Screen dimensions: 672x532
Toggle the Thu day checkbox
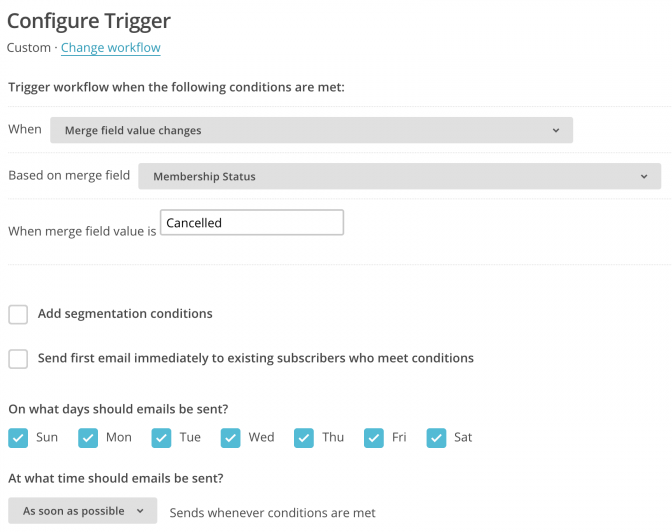[304, 438]
